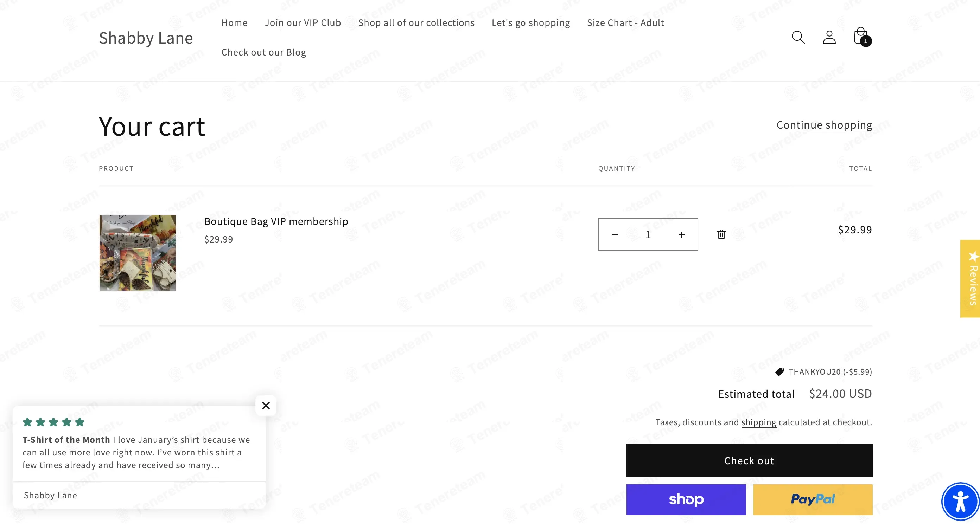Screen dimensions: 980x530
Task: Increase quantity with the plus button
Action: point(681,234)
